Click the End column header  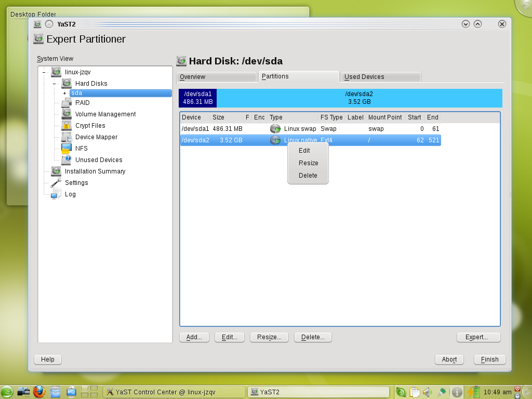[433, 117]
